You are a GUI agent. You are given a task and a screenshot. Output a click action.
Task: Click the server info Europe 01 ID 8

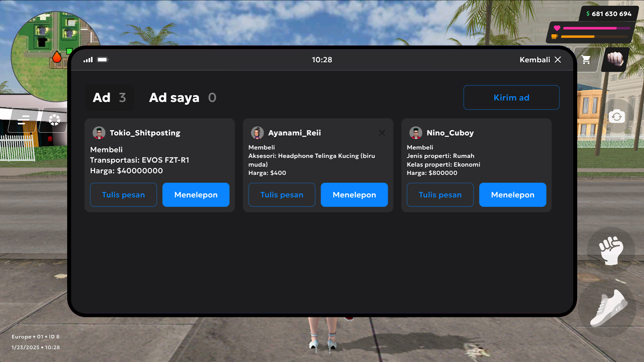click(x=35, y=337)
